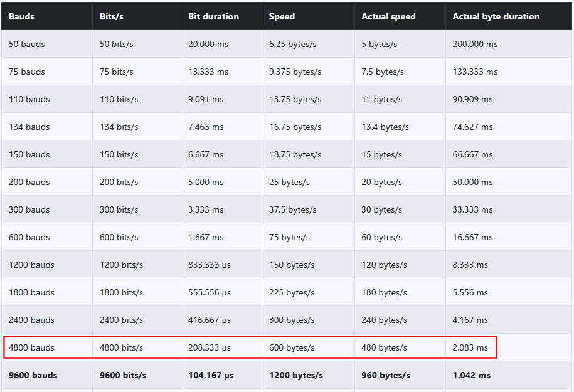Click the 480 bytes/s actual speed cell
Image resolution: width=574 pixels, height=392 pixels.
tap(384, 347)
